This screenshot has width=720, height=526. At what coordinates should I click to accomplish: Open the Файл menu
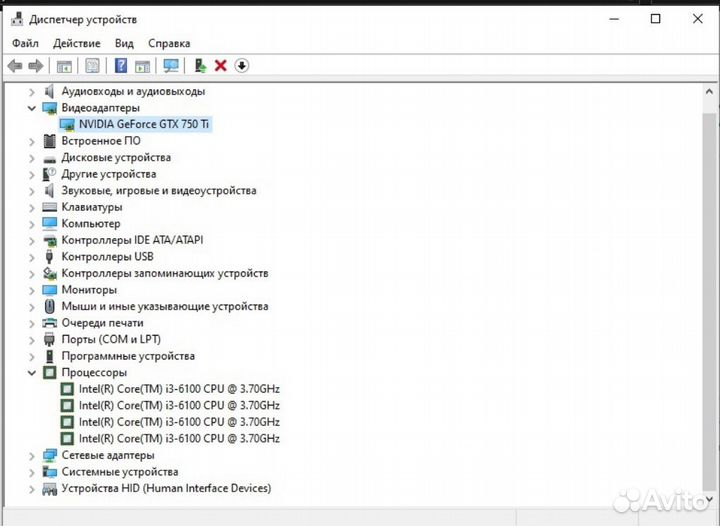click(25, 43)
